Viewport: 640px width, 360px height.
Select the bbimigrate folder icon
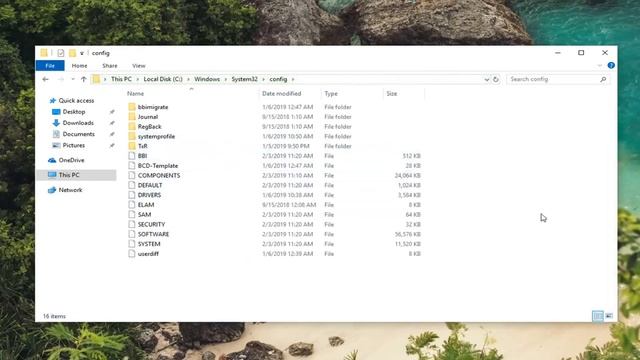131,107
